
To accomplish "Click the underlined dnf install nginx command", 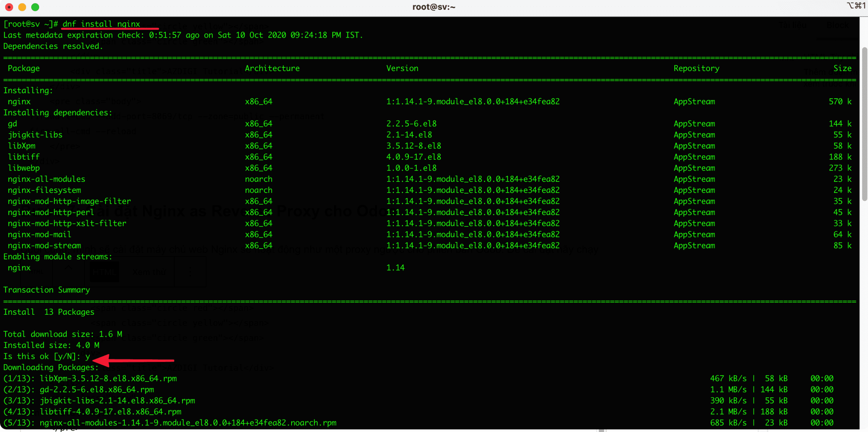I will coord(101,24).
